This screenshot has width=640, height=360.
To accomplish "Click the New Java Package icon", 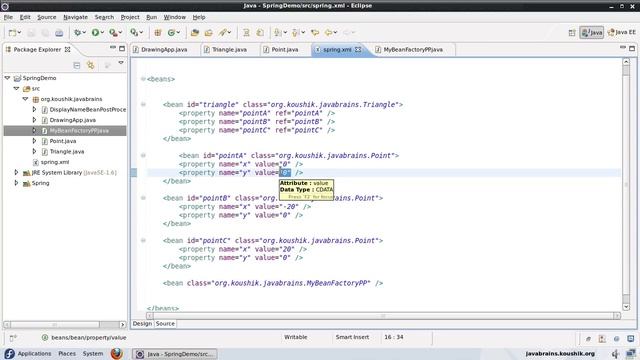I will pyautogui.click(x=158, y=33).
